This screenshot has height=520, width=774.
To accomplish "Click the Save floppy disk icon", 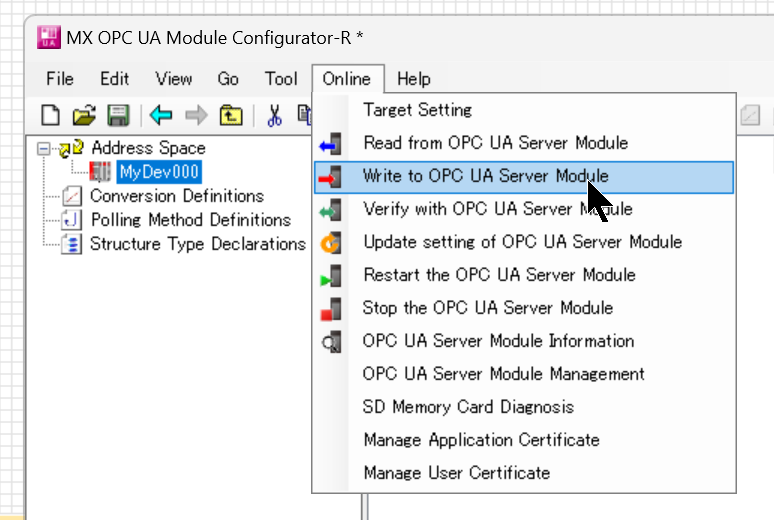I will pos(118,116).
